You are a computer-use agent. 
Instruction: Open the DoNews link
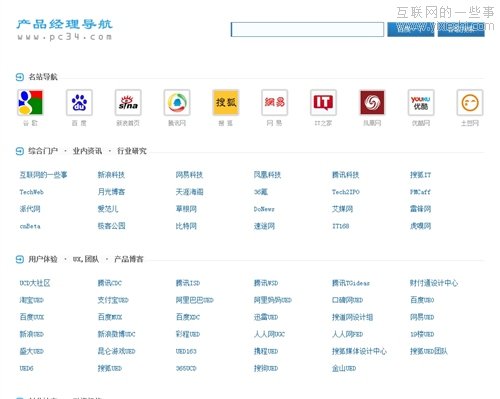pyautogui.click(x=264, y=209)
